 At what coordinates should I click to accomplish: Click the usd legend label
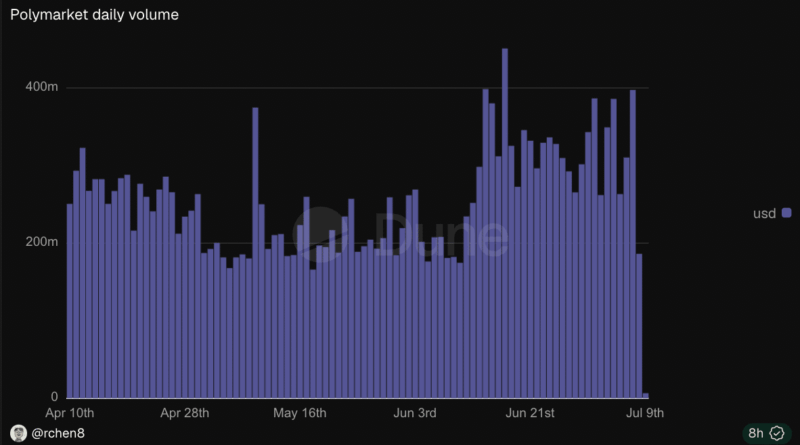point(764,213)
